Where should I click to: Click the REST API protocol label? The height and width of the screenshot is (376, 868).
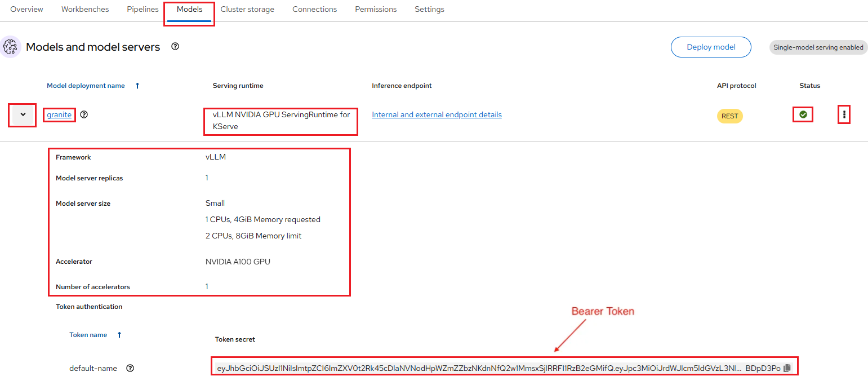tap(729, 116)
